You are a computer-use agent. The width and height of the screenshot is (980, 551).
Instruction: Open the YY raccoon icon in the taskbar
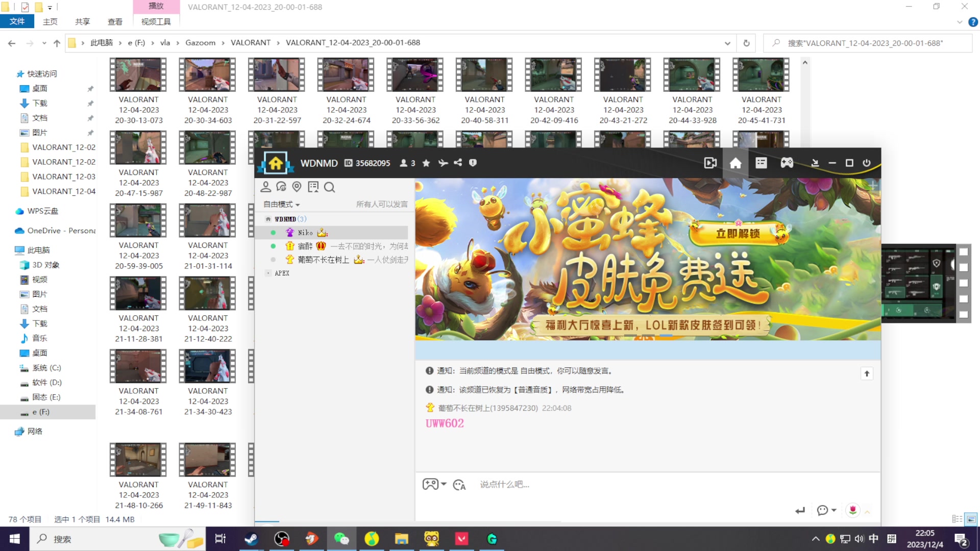431,539
